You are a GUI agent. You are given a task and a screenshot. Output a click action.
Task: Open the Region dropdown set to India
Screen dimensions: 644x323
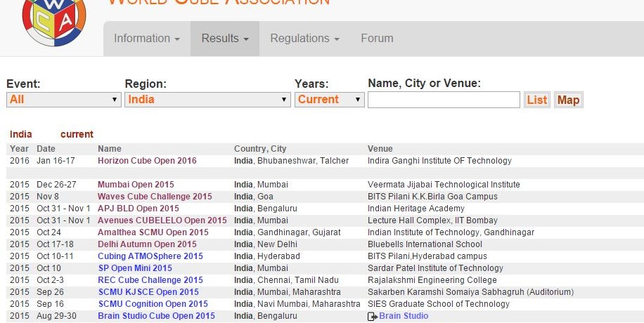[207, 100]
